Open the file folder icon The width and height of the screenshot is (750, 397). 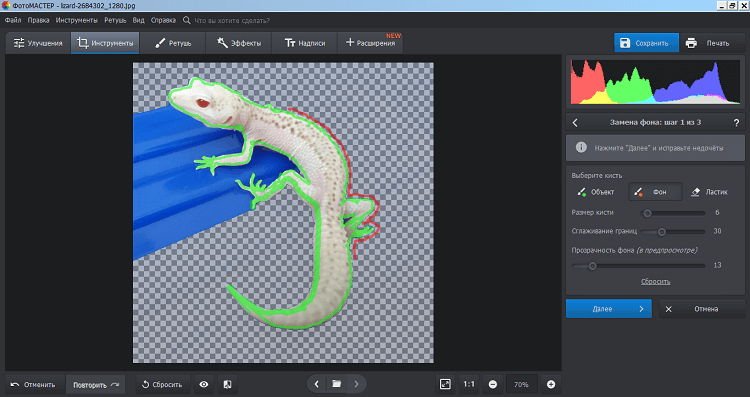(x=337, y=384)
